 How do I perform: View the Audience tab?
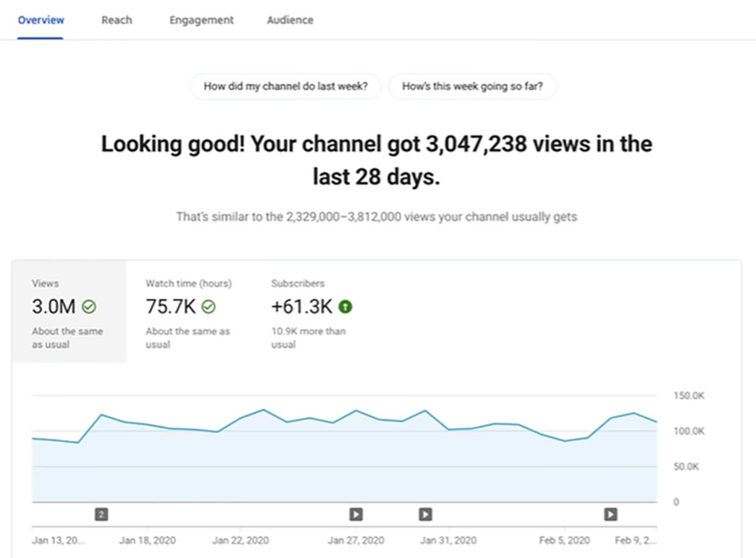click(x=290, y=19)
